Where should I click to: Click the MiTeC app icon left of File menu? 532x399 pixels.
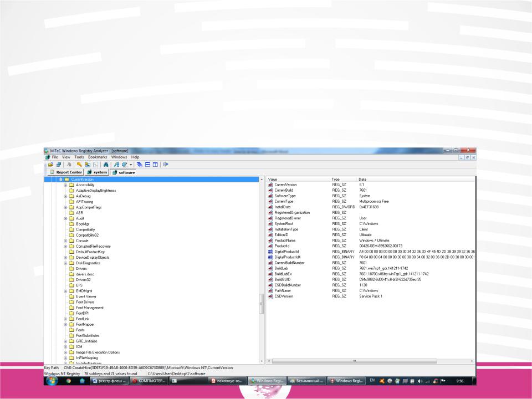(x=48, y=157)
